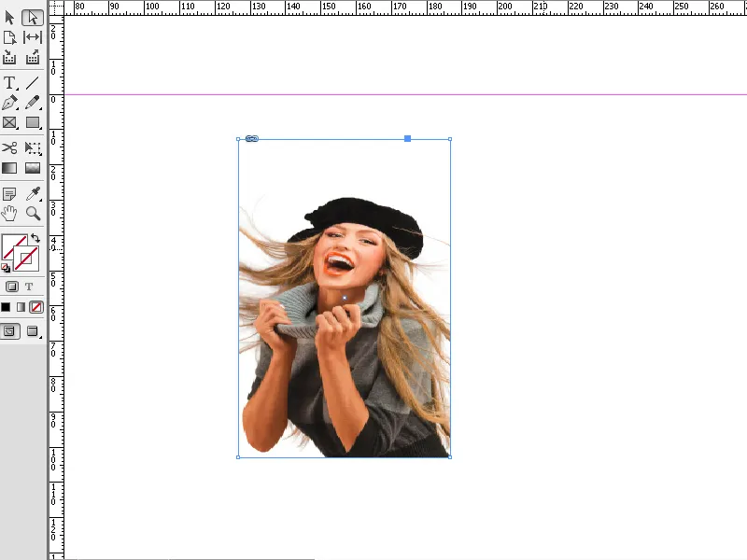
Task: Select the Pencil tool
Action: pyautogui.click(x=32, y=104)
